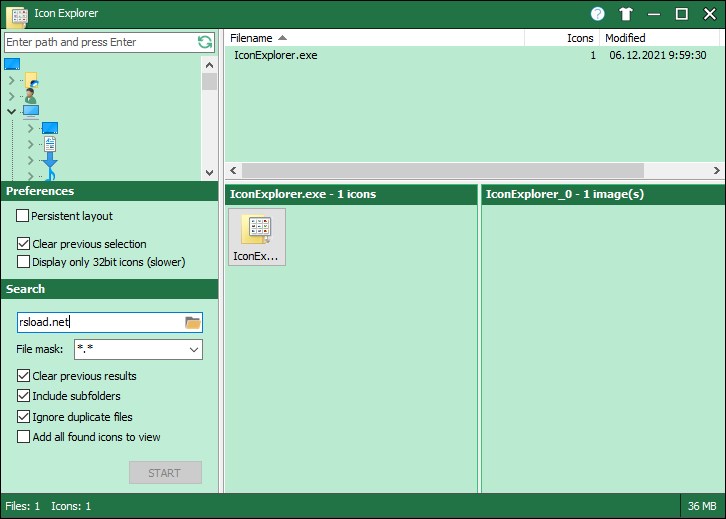Click the folder tree scroll down arrow
726x519 pixels.
coord(210,173)
